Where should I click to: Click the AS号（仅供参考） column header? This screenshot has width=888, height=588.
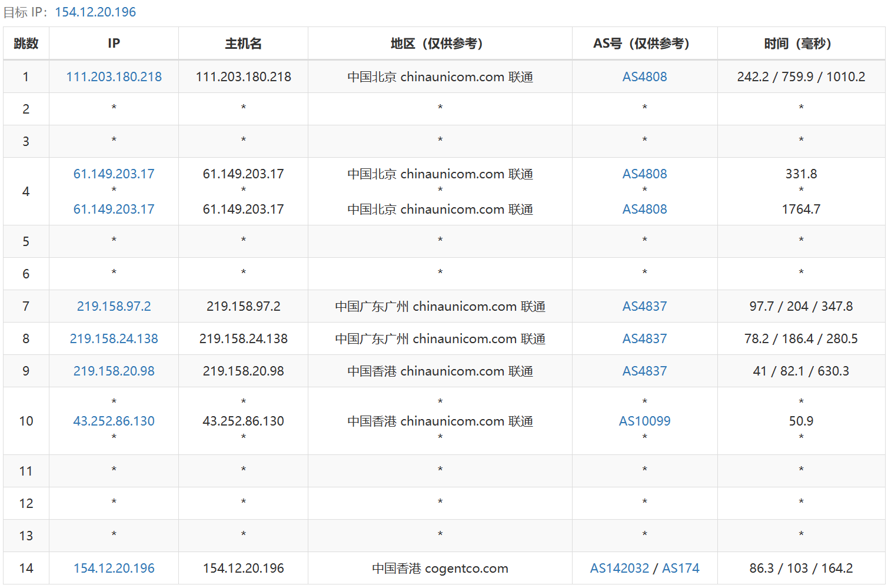coord(644,44)
